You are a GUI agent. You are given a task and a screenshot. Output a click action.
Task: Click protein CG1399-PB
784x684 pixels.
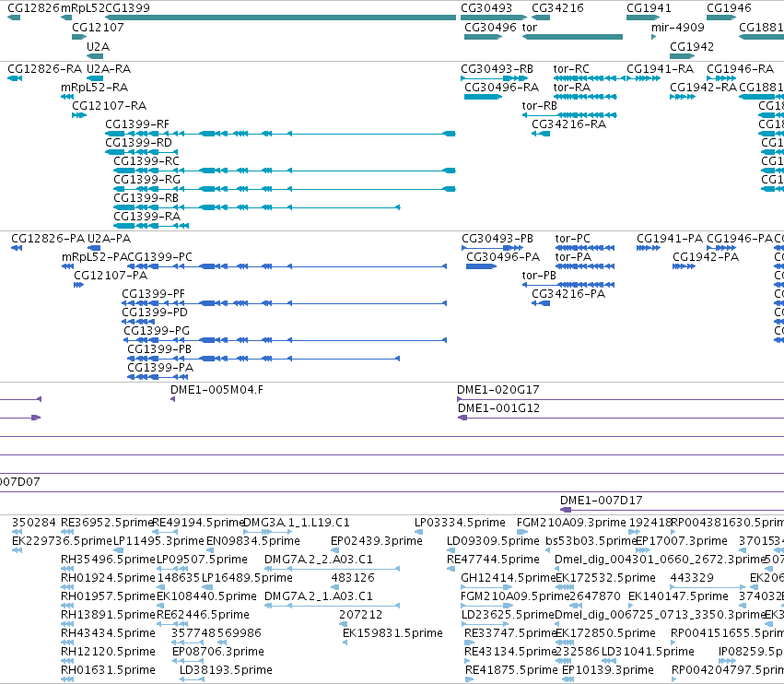[263, 359]
